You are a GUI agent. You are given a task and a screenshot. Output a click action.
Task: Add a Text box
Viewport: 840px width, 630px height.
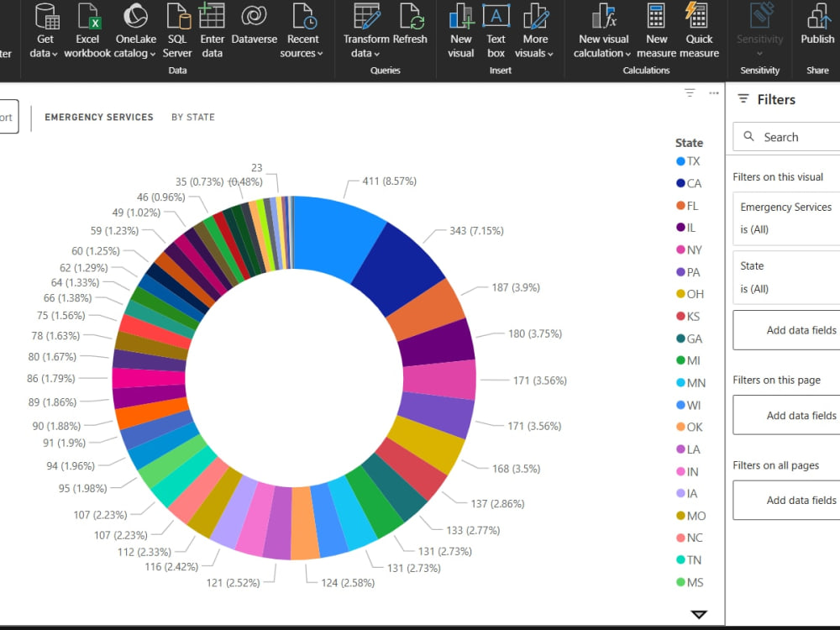[496, 31]
